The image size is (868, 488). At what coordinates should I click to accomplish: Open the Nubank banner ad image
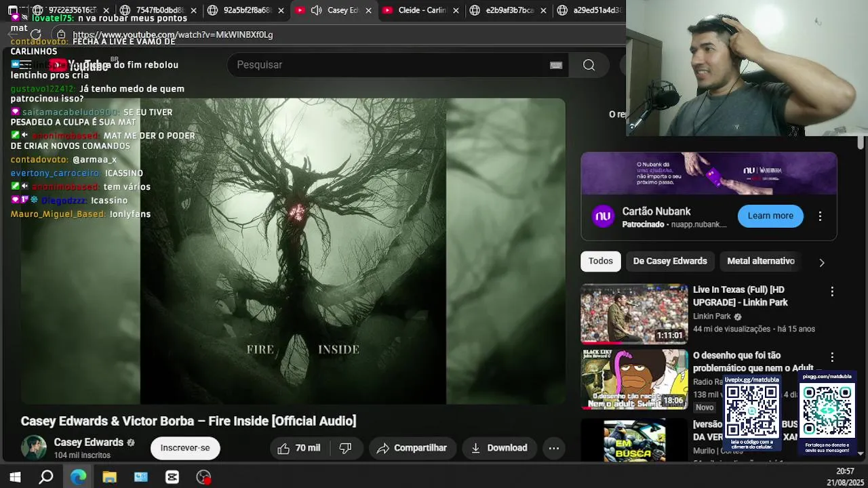(709, 174)
